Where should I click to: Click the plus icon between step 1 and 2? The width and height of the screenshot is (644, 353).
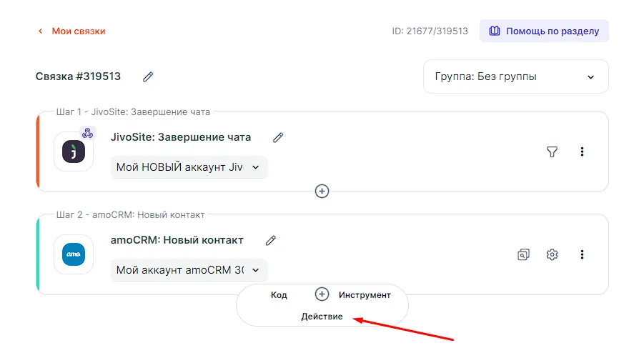click(322, 191)
